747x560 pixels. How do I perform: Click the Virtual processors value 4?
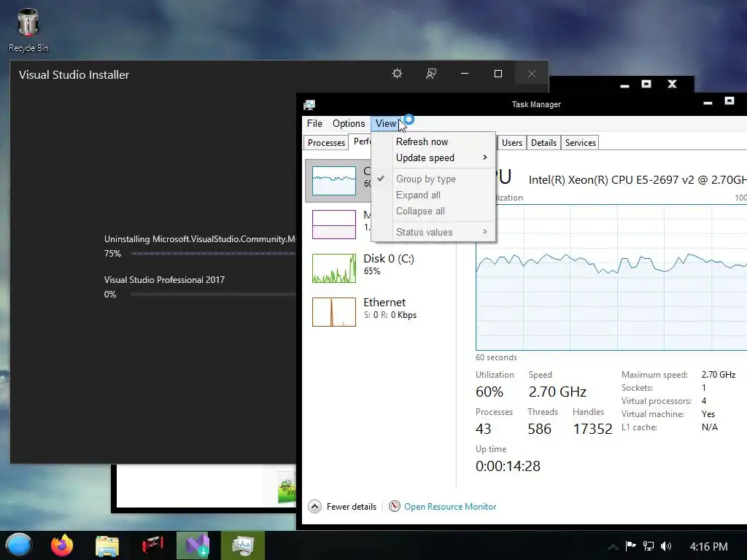(x=704, y=400)
